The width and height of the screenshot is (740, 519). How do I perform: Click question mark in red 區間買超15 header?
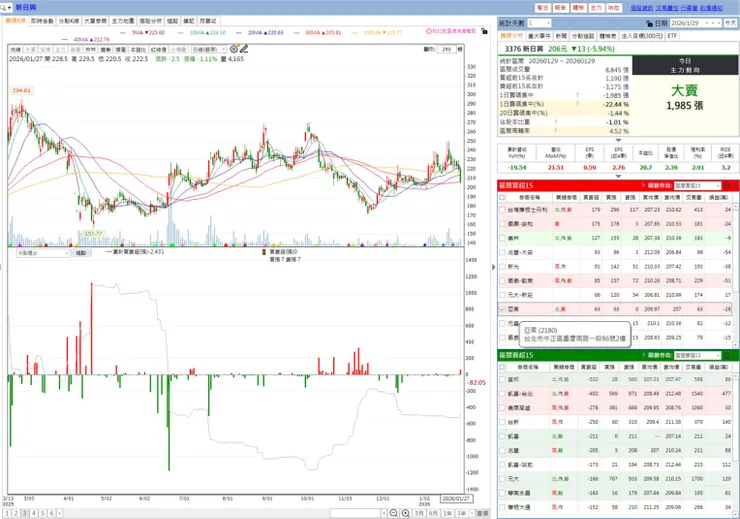click(643, 185)
